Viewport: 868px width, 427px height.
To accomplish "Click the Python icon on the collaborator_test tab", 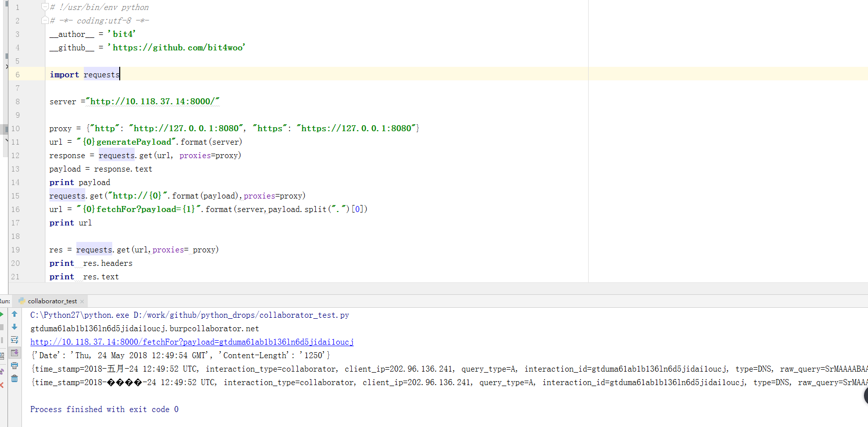I will 21,301.
